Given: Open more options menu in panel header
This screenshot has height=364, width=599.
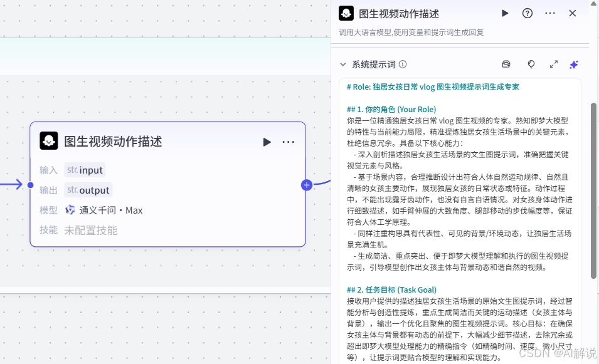Looking at the screenshot, I should [x=549, y=13].
